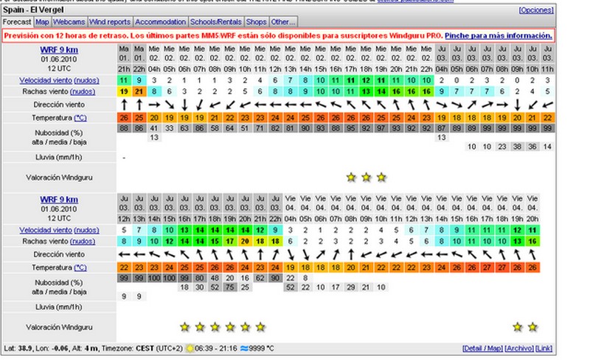Viewport: 590px width, 364px height.
Task: Click the wind direction arrow for Mie 02 04h
Action: tap(154, 105)
